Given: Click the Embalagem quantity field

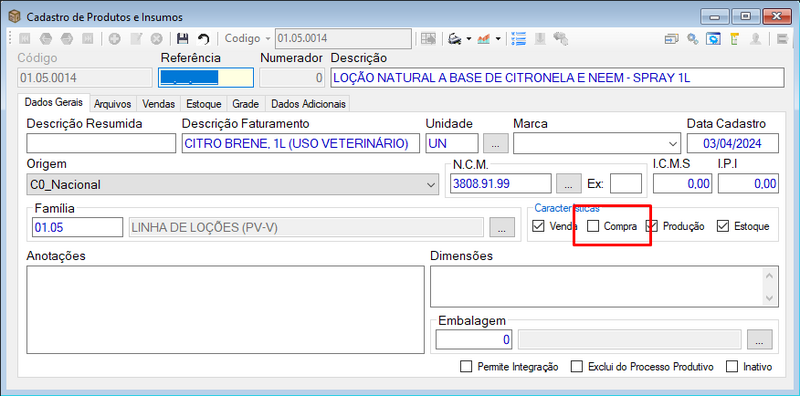Looking at the screenshot, I should [474, 339].
